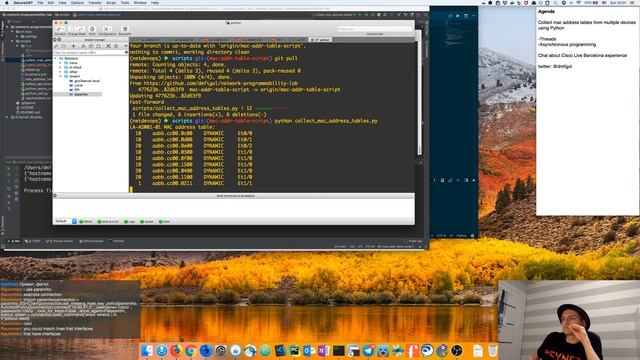Click the Connect icon in SecureCRT toolbar

point(60,30)
